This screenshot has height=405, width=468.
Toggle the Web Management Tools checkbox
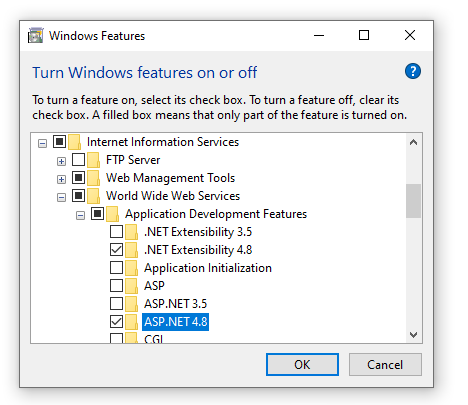coord(78,178)
